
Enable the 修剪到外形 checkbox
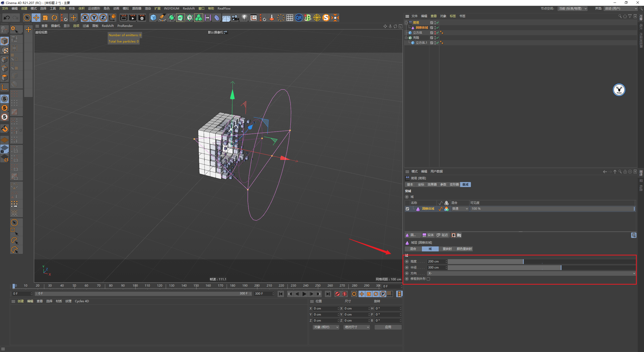(428, 279)
